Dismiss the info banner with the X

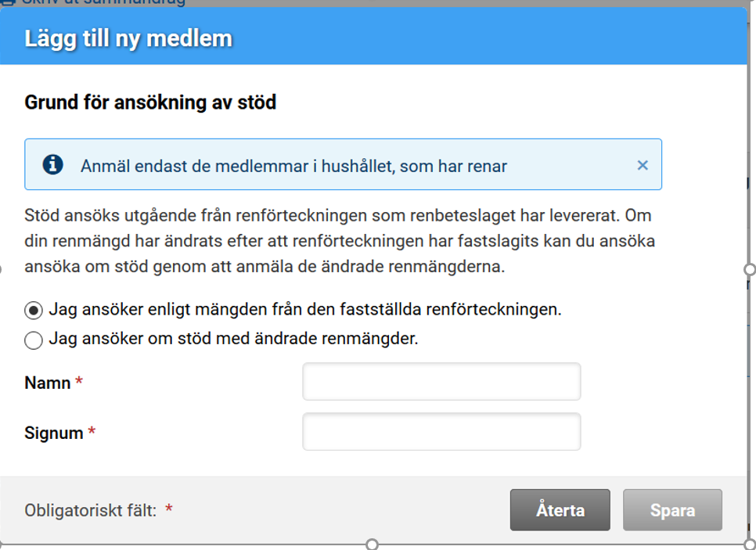[643, 165]
